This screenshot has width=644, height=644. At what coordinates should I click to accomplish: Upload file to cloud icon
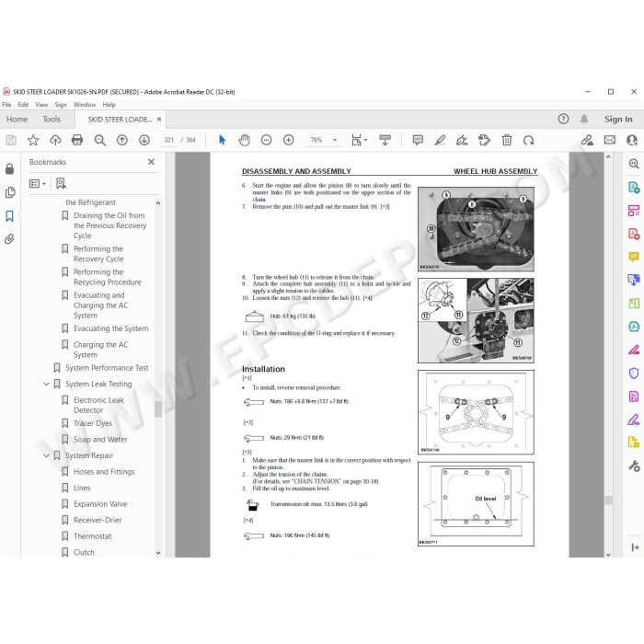(55, 141)
